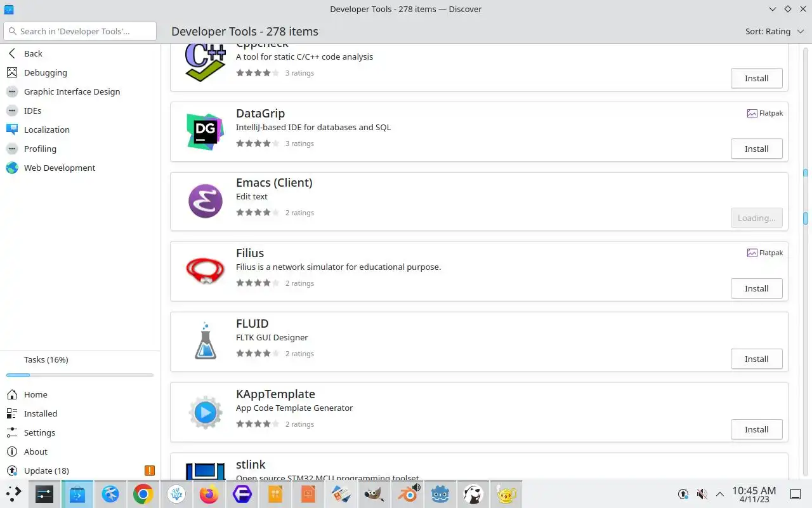Go back using the Back arrow
The image size is (812, 508).
[11, 53]
